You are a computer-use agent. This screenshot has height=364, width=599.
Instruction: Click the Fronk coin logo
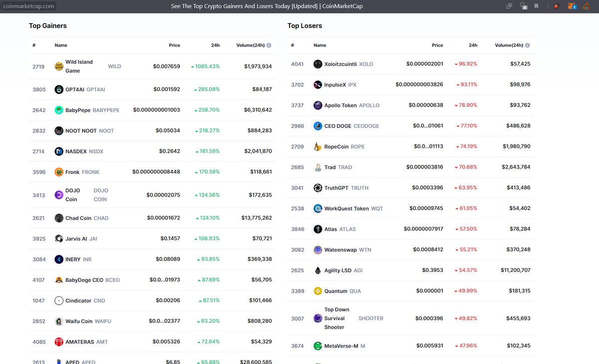59,172
